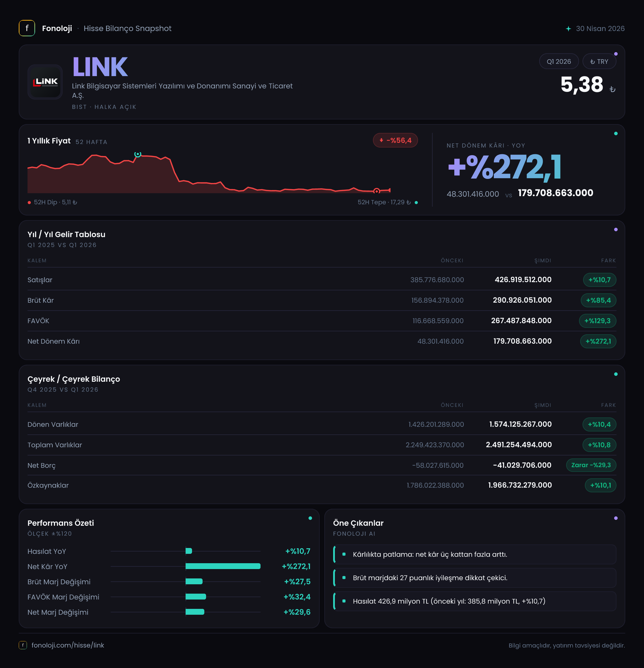Click the large +%272,1 net profit figure
Screen dimensions: 644x668
point(504,167)
